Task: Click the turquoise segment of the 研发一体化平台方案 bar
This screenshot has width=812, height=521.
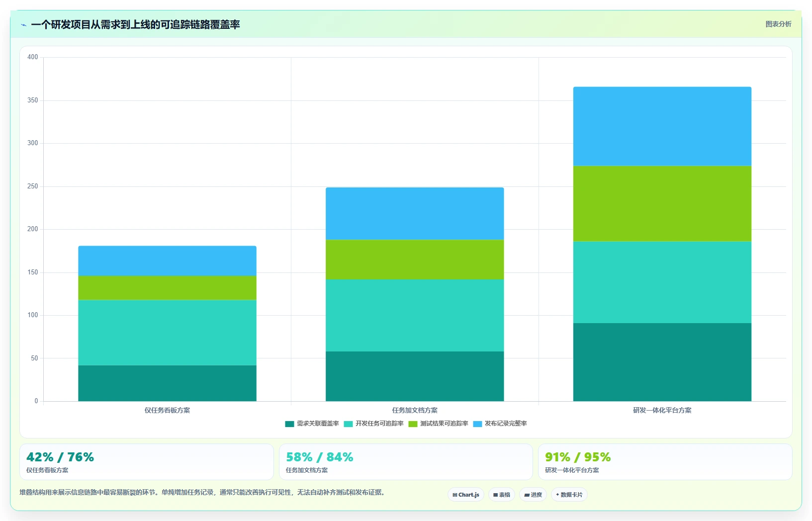Action: click(x=662, y=282)
